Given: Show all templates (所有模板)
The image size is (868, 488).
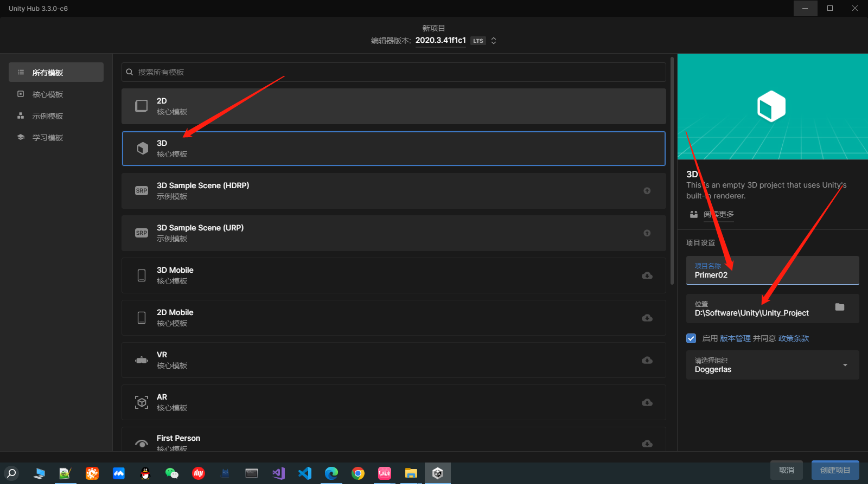Looking at the screenshot, I should point(56,72).
